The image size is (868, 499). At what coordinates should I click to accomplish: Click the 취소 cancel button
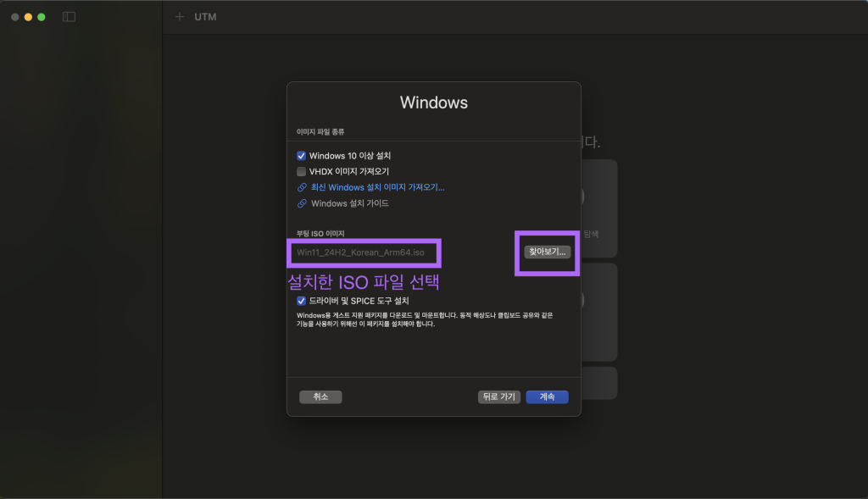(320, 396)
